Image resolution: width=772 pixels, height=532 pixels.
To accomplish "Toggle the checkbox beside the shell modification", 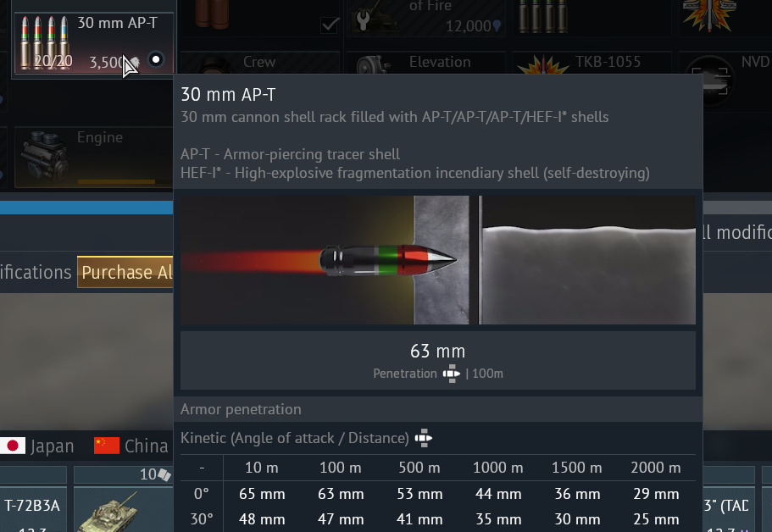I will click(x=330, y=25).
